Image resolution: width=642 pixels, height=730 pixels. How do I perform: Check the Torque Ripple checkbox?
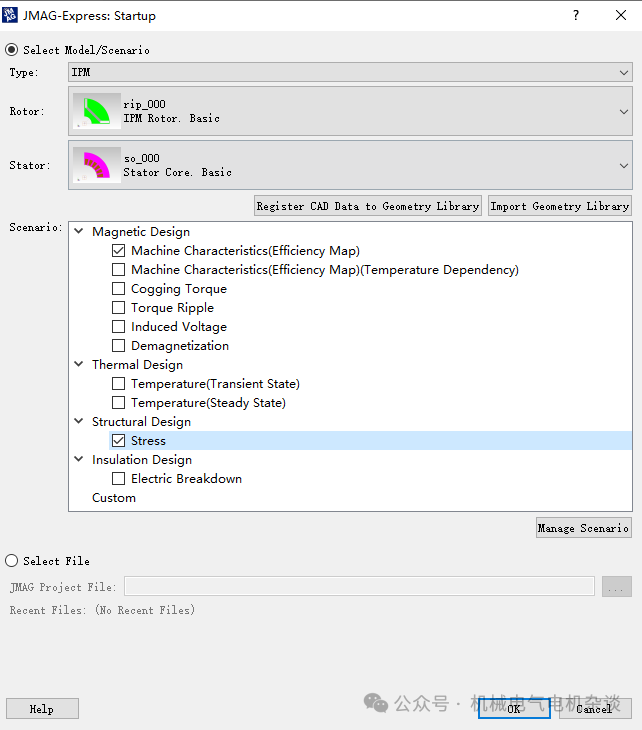click(118, 308)
